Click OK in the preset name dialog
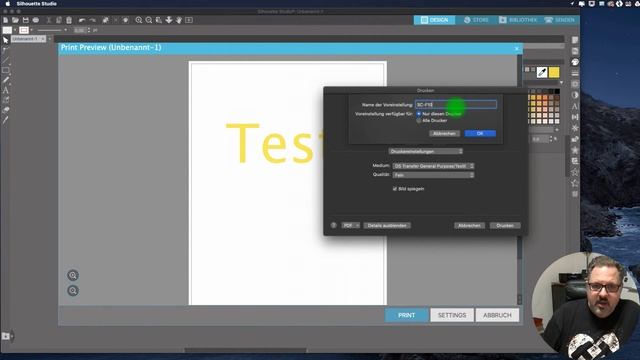The image size is (640, 360). pos(480,133)
